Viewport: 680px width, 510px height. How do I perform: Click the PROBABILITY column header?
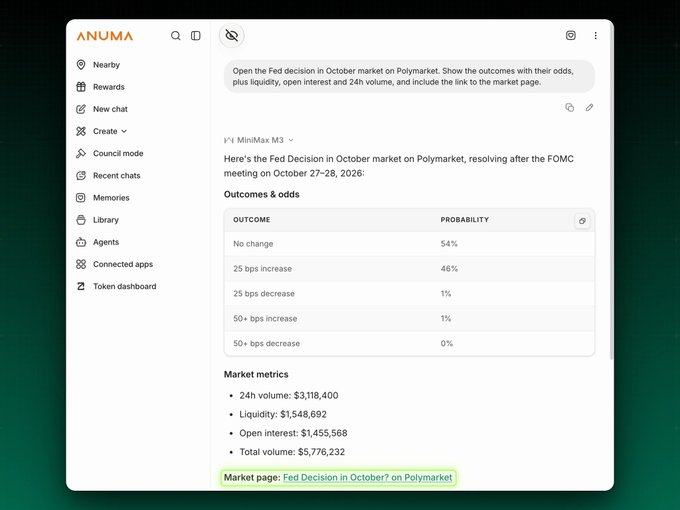464,219
